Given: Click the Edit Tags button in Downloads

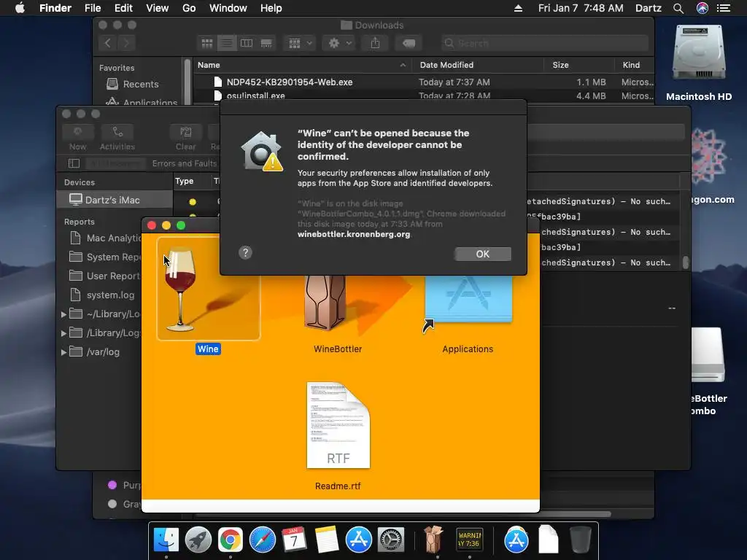Looking at the screenshot, I should 409,43.
